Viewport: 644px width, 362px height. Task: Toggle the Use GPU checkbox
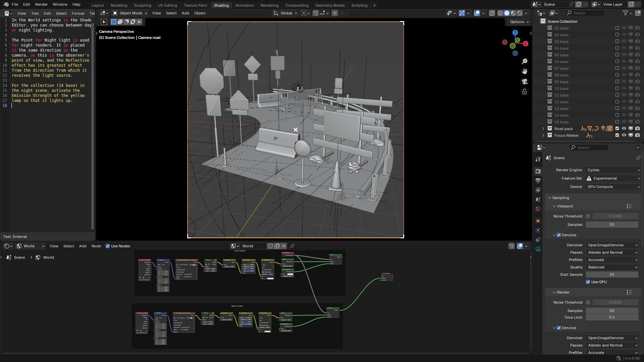(x=588, y=282)
